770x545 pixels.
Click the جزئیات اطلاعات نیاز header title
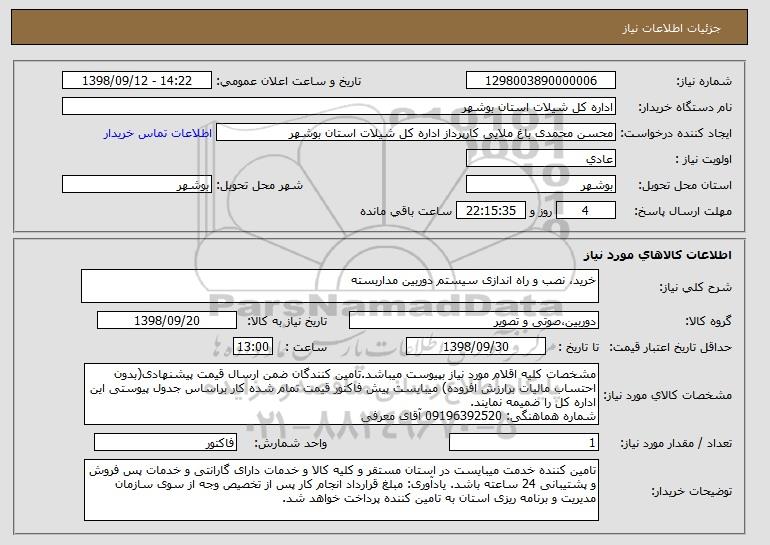tap(671, 28)
